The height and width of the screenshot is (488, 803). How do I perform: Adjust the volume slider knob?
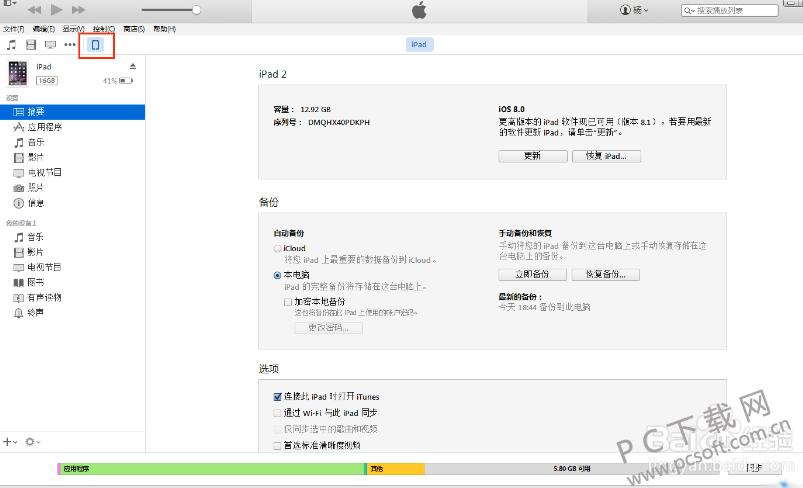point(196,10)
